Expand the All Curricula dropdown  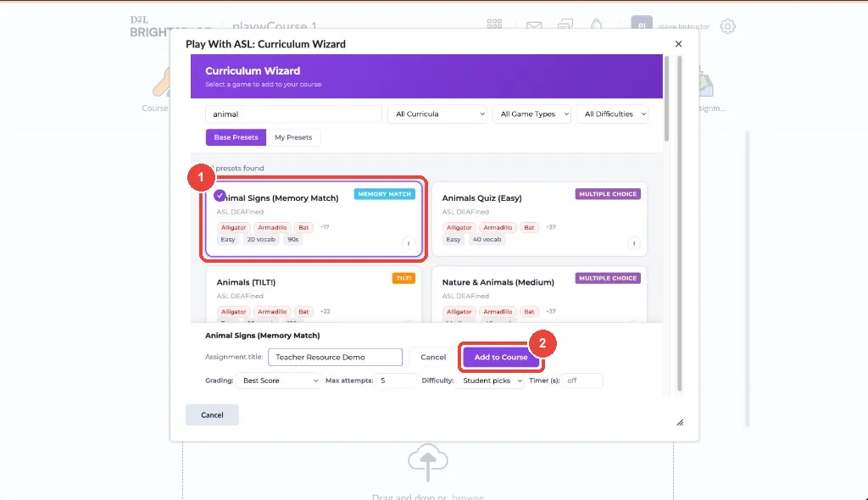pyautogui.click(x=437, y=114)
